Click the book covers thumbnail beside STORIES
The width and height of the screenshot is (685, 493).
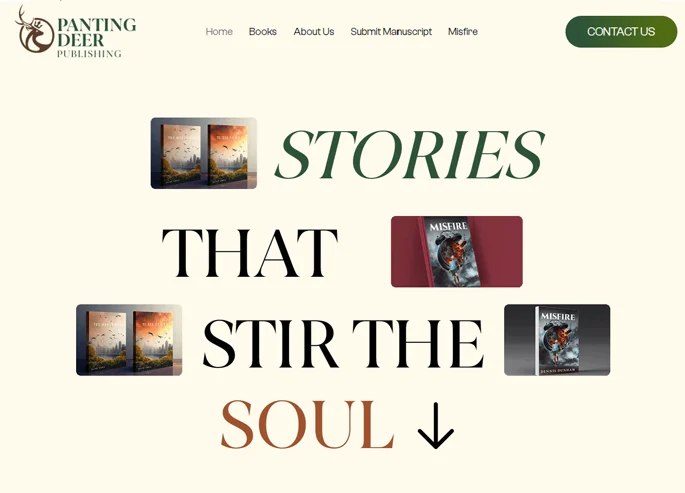pos(204,153)
